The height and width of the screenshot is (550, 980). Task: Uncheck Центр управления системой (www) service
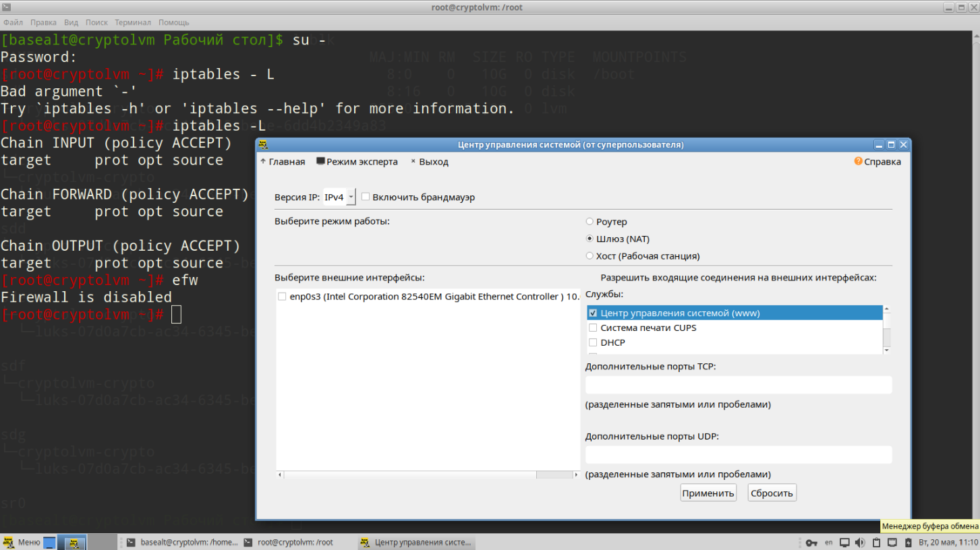click(x=593, y=313)
